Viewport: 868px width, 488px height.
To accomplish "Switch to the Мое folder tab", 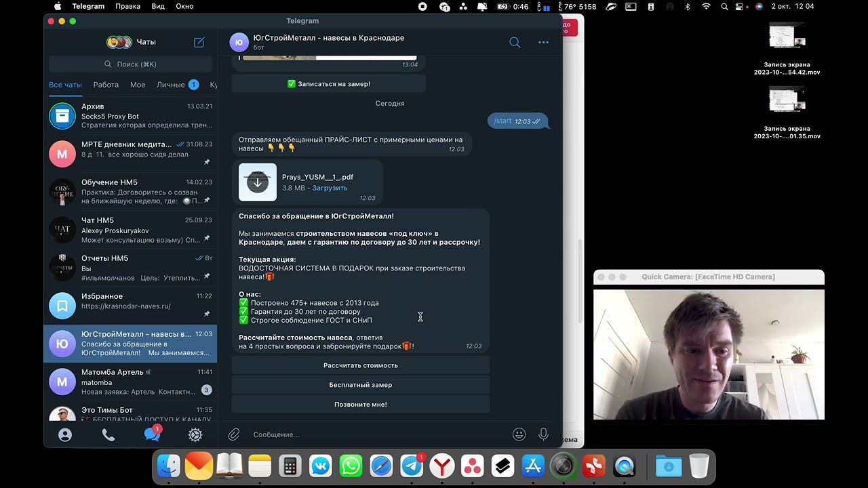I will (x=138, y=85).
